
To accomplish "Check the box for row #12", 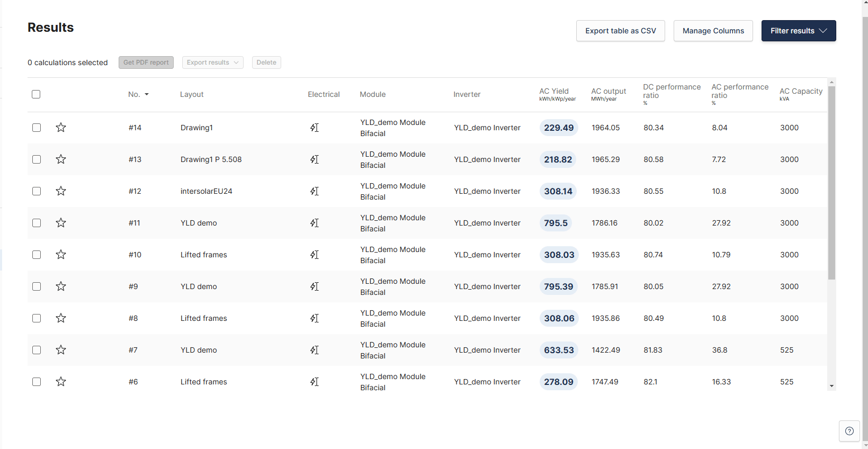I will point(37,191).
